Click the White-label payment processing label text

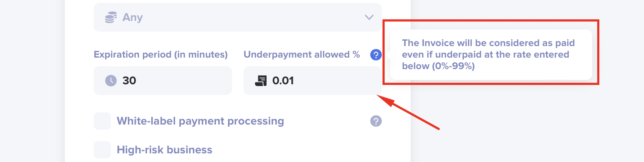click(x=200, y=121)
